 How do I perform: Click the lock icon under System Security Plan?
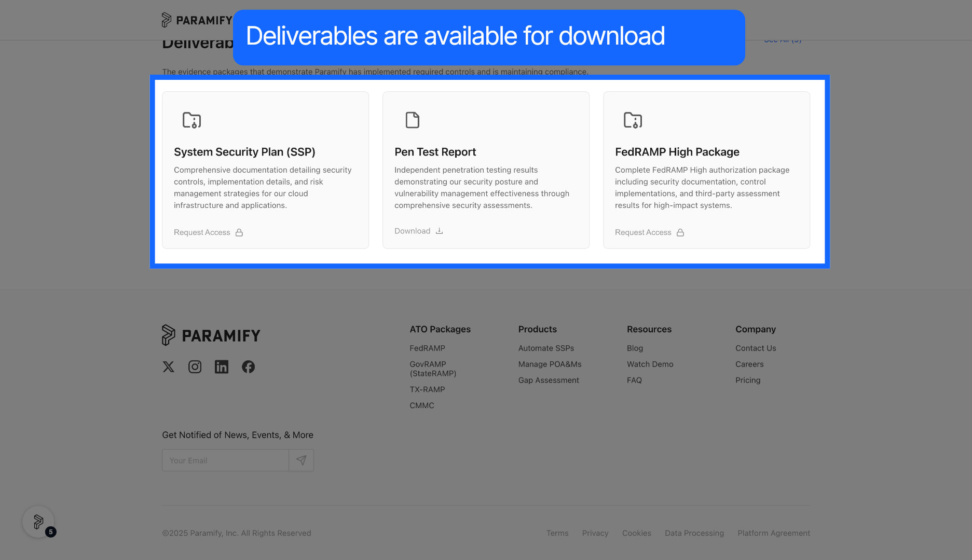point(239,232)
